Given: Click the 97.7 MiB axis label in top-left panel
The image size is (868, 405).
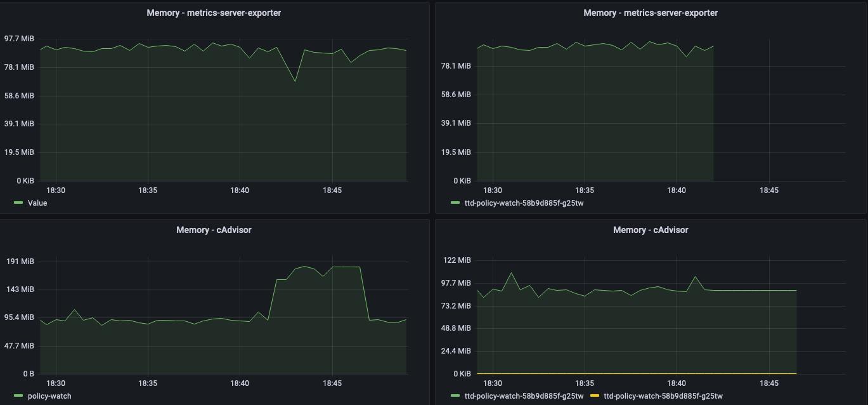Looking at the screenshot, I should (19, 38).
